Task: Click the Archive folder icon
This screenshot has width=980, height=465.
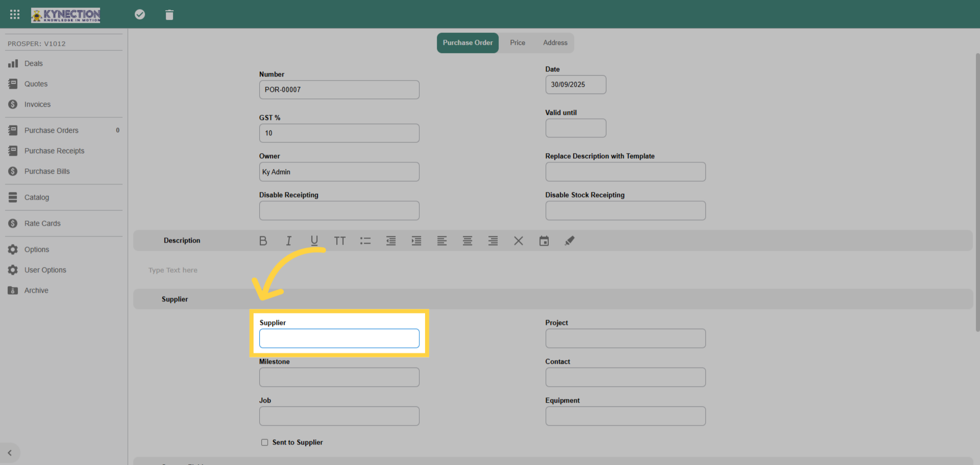Action: coord(13,291)
